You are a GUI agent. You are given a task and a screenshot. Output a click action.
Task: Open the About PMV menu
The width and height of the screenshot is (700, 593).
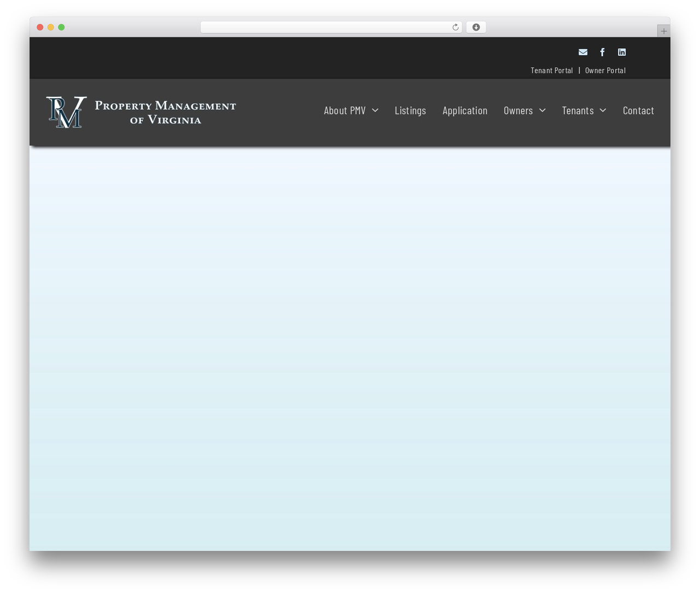click(x=345, y=111)
